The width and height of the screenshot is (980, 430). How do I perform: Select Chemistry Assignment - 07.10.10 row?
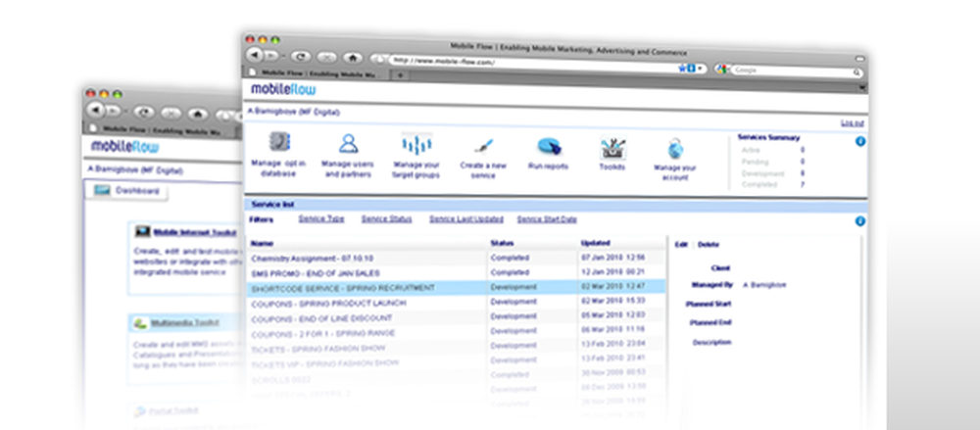[457, 258]
